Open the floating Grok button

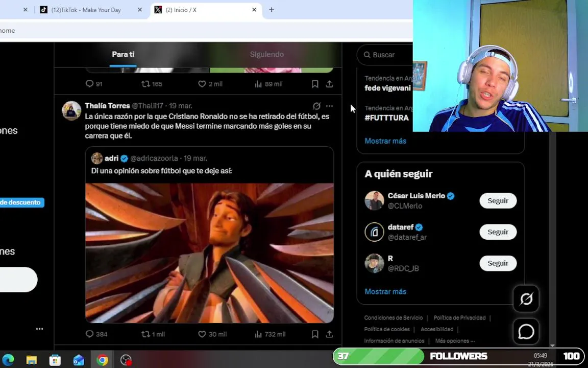[x=526, y=299]
